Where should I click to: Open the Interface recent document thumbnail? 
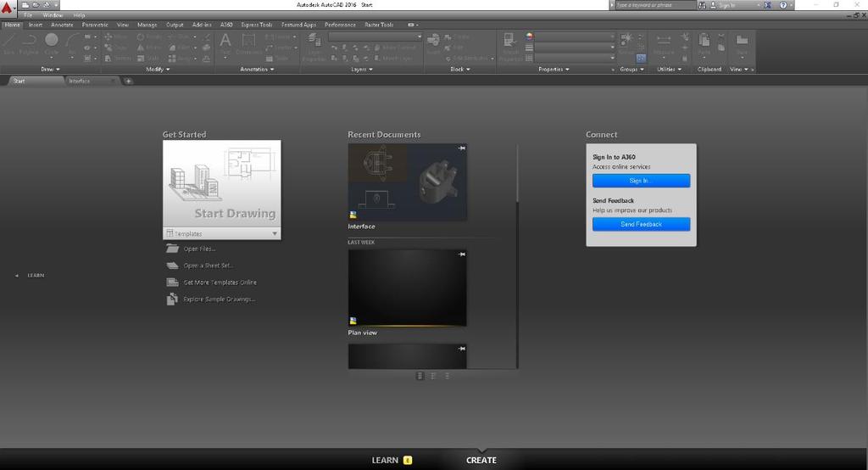[x=408, y=182]
